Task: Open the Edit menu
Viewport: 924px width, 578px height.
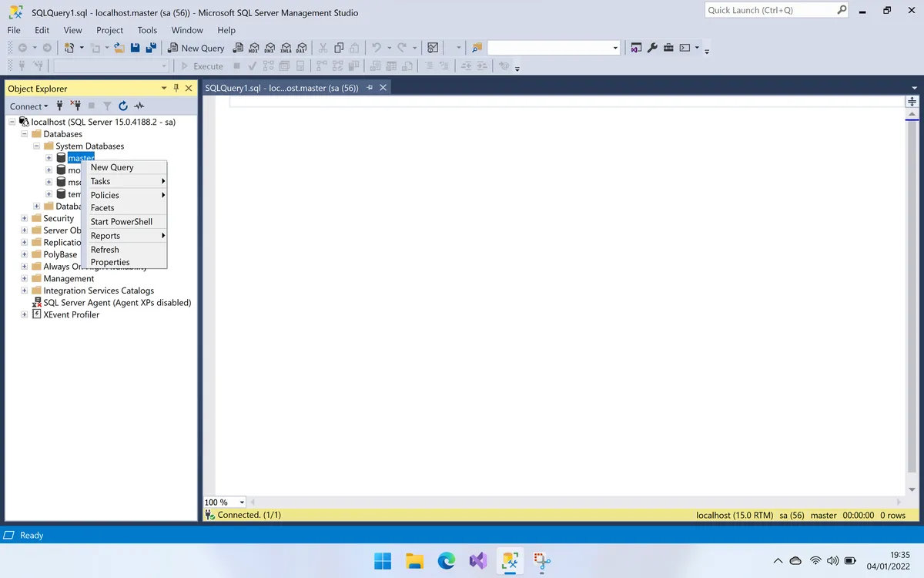Action: point(42,30)
